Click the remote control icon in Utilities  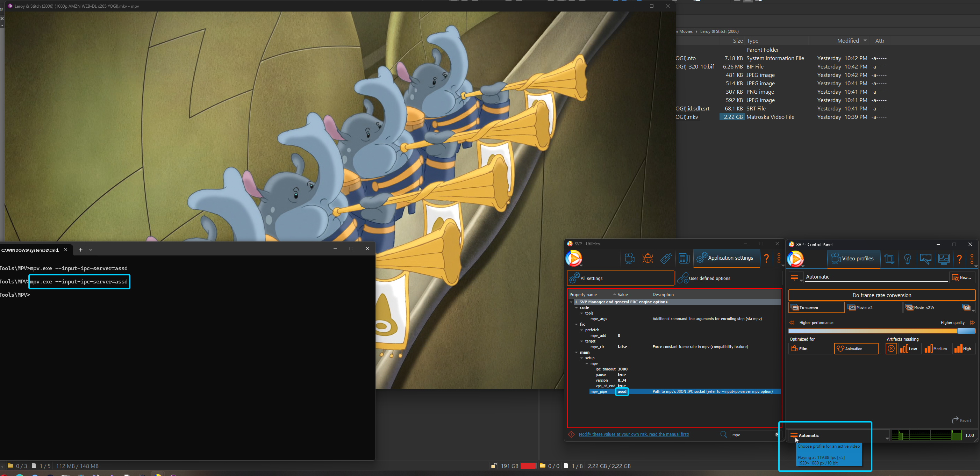click(666, 259)
